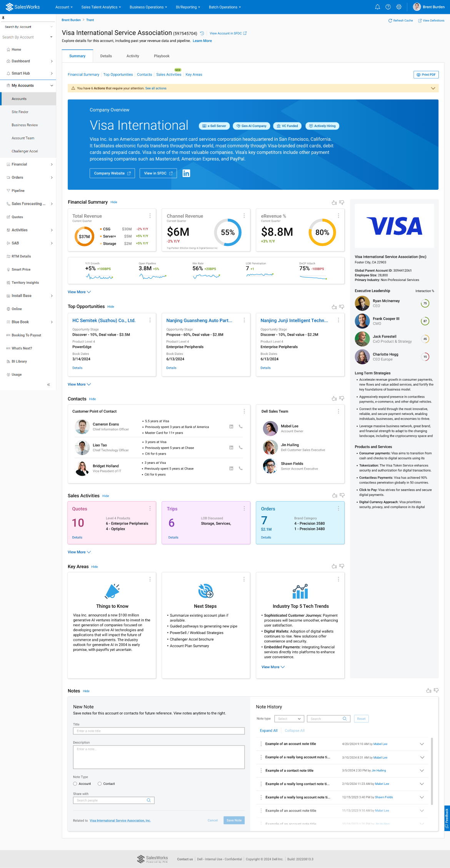This screenshot has height=868, width=450.
Task: Click Refresh Cache link
Action: click(400, 21)
